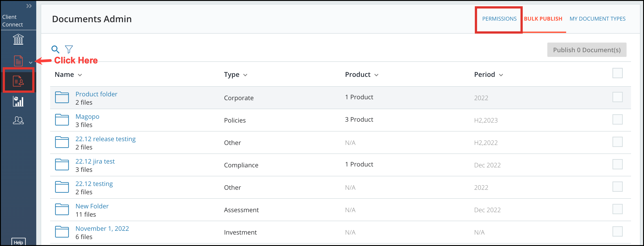Expand the Documents submenu chevron in sidebar

coord(30,63)
